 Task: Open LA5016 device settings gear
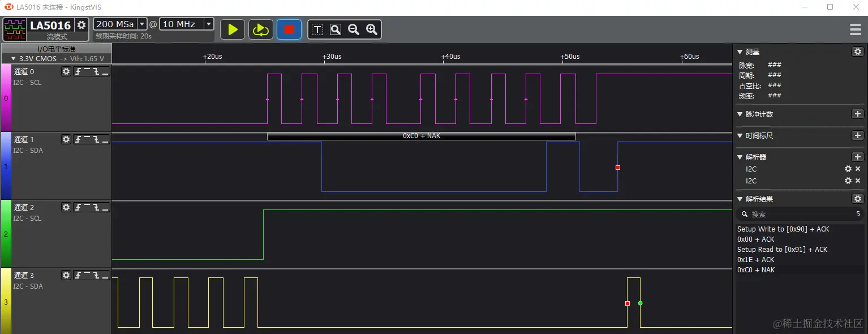coord(81,25)
